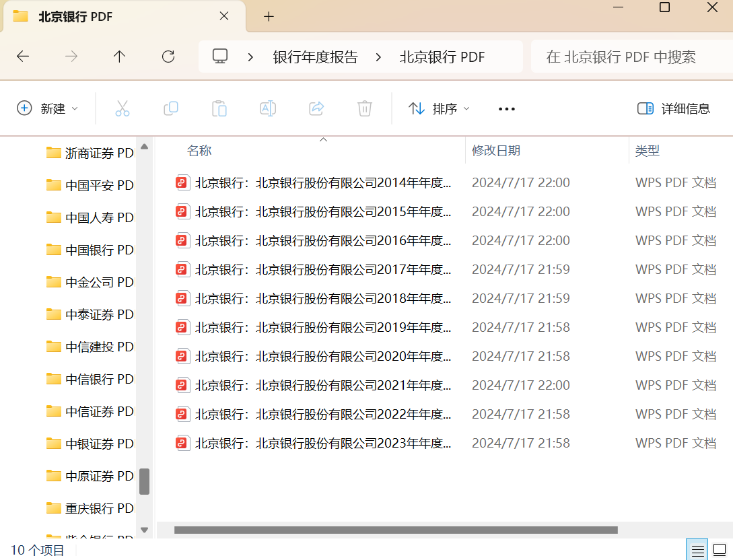Select the 北京银行 PDF tab
733x560 pixels.
tap(124, 17)
